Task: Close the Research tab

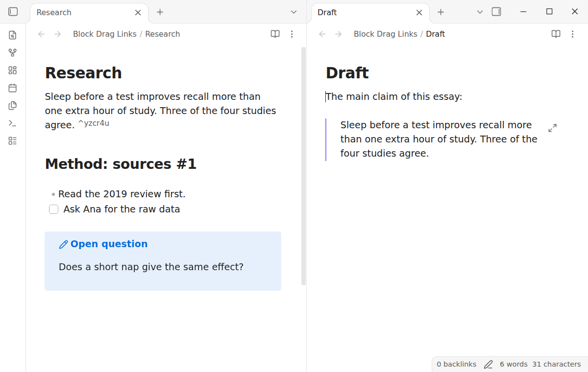Action: pos(138,12)
